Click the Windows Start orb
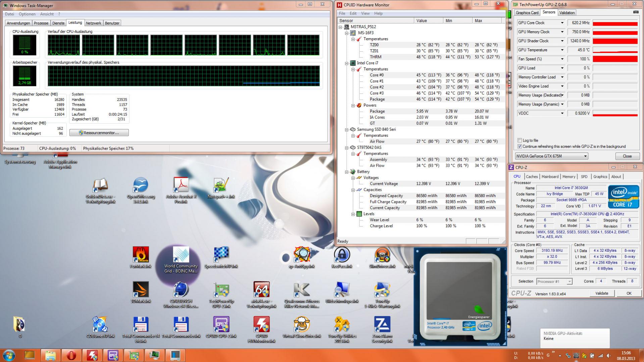This screenshot has height=362, width=644. (9, 355)
